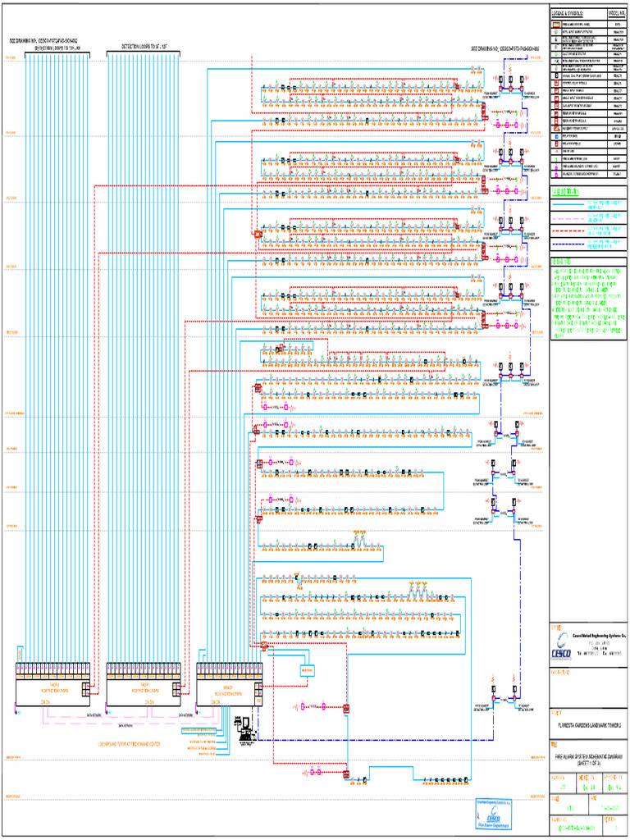Select the small cyan box right of MFACP

(x=307, y=671)
